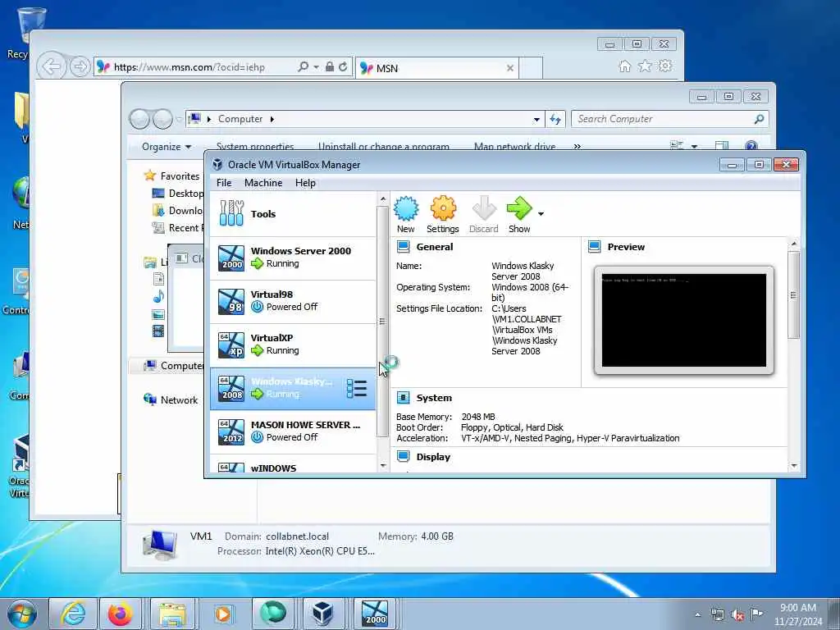Image resolution: width=840 pixels, height=630 pixels.
Task: Open the Help menu in VirtualBox
Action: (x=305, y=183)
